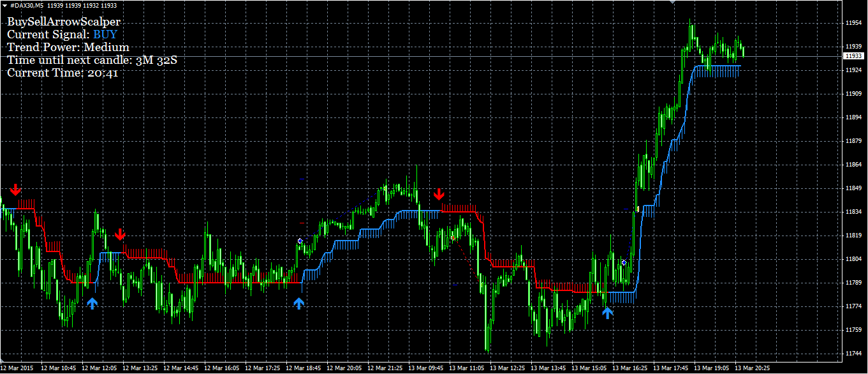Click the 13 Mar 13:45 time label
This screenshot has height=374, width=868.
[x=548, y=368]
